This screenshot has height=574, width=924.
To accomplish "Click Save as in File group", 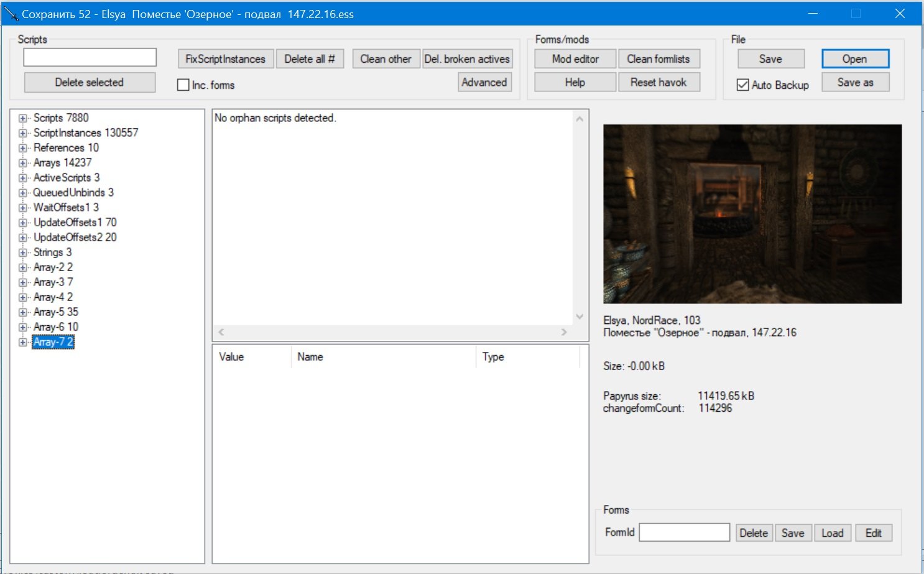I will 855,82.
